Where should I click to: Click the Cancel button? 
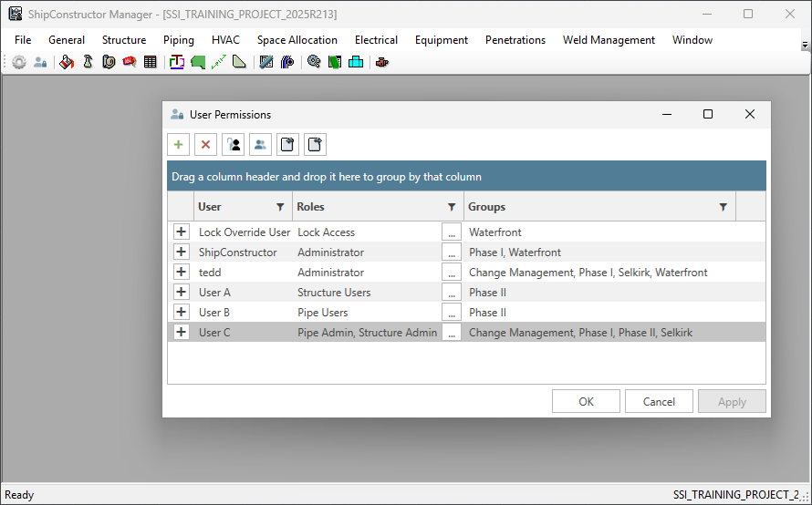[659, 402]
